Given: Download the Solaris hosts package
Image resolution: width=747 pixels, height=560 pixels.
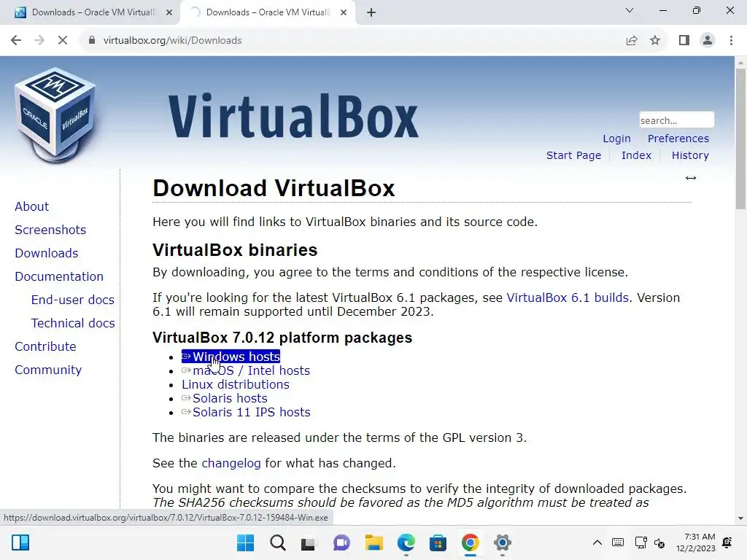Looking at the screenshot, I should tap(225, 398).
